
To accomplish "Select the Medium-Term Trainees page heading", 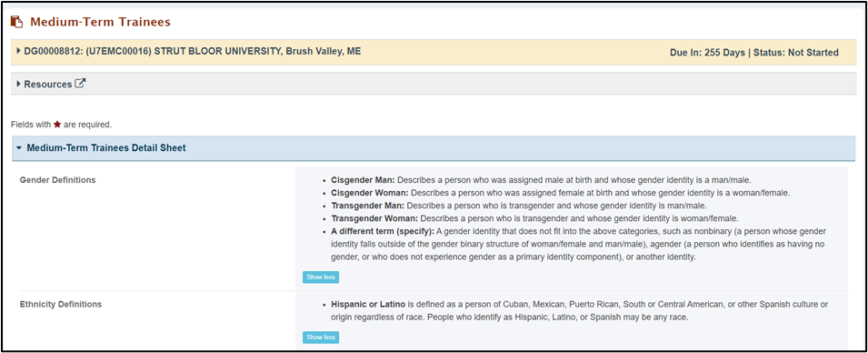I will pyautogui.click(x=100, y=22).
